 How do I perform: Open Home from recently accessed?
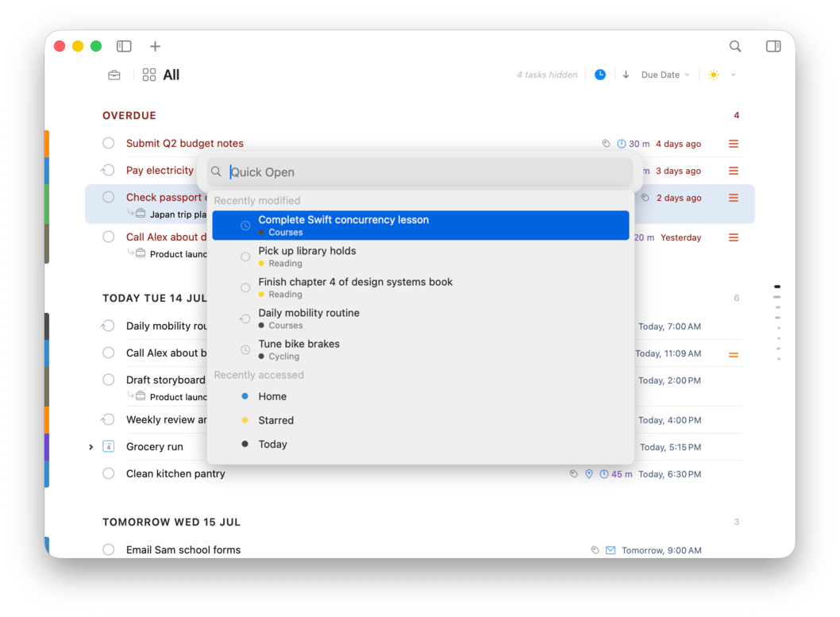pyautogui.click(x=421, y=396)
